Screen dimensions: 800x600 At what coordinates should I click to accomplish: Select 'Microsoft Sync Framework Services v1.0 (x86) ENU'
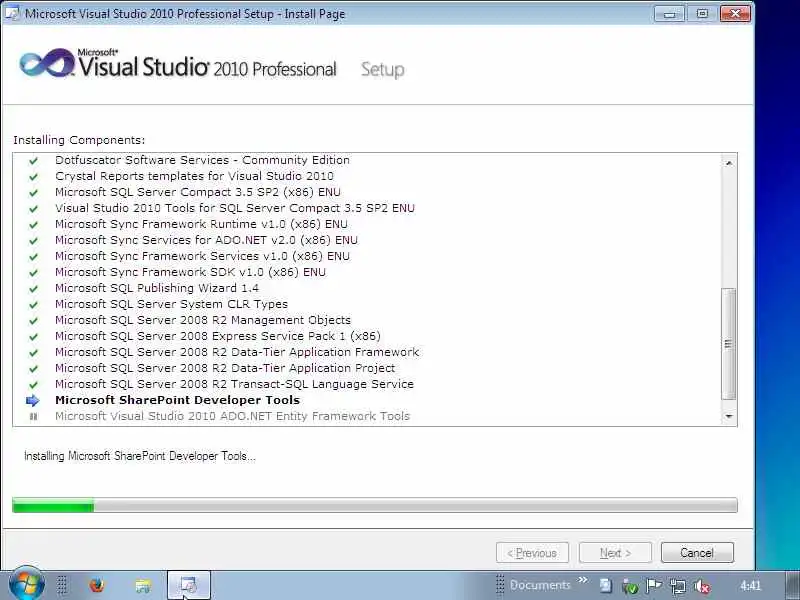202,256
